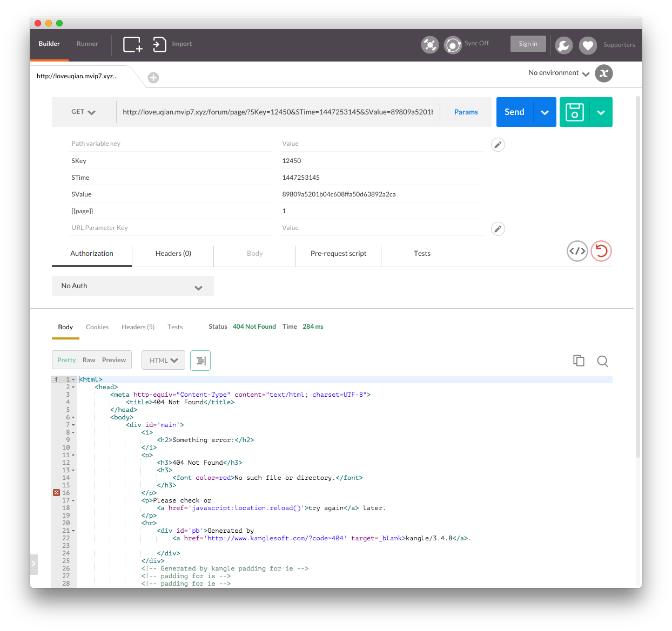
Task: Open the response Cookies tab
Action: (97, 327)
